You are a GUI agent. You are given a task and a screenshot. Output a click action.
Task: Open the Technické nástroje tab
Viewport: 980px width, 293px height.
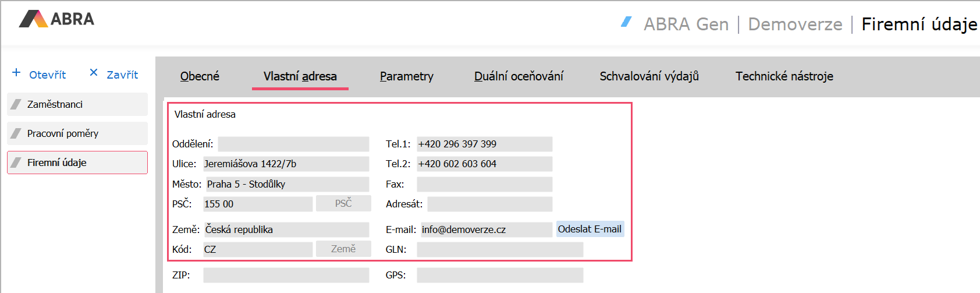784,76
